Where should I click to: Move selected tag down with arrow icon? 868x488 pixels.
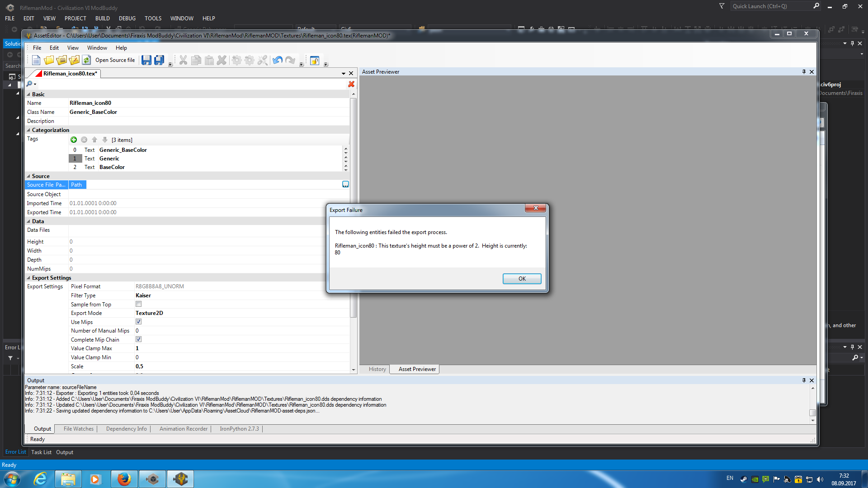pyautogui.click(x=105, y=140)
